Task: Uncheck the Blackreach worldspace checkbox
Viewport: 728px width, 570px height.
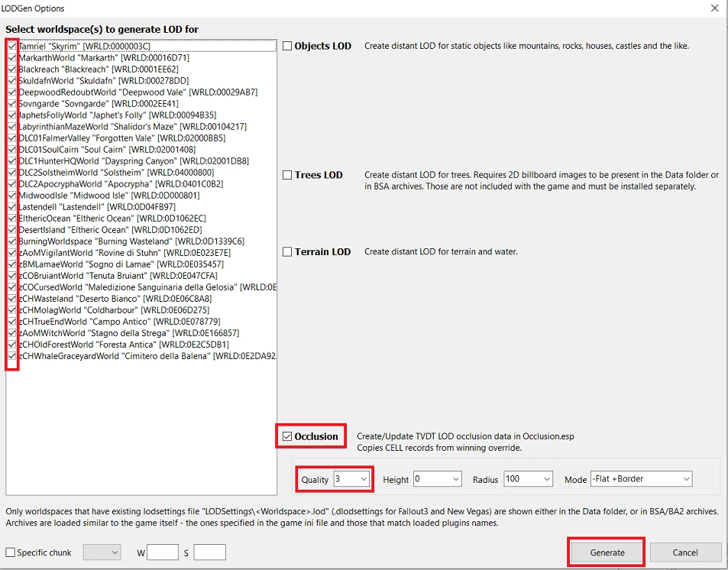Action: [x=12, y=70]
